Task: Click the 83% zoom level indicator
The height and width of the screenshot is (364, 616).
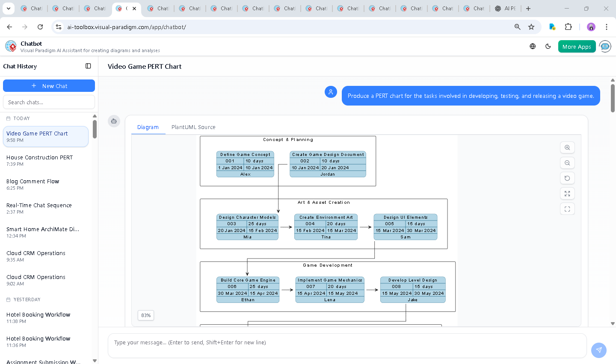Action: point(145,315)
